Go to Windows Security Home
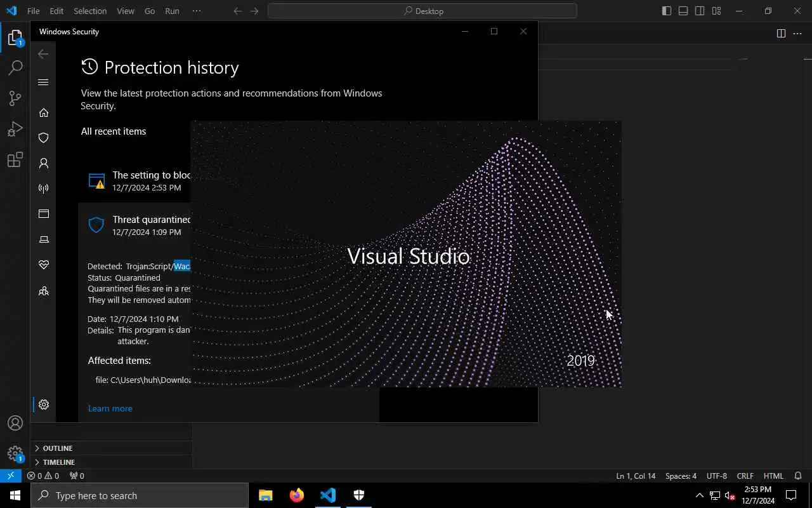The image size is (812, 508). [x=44, y=112]
